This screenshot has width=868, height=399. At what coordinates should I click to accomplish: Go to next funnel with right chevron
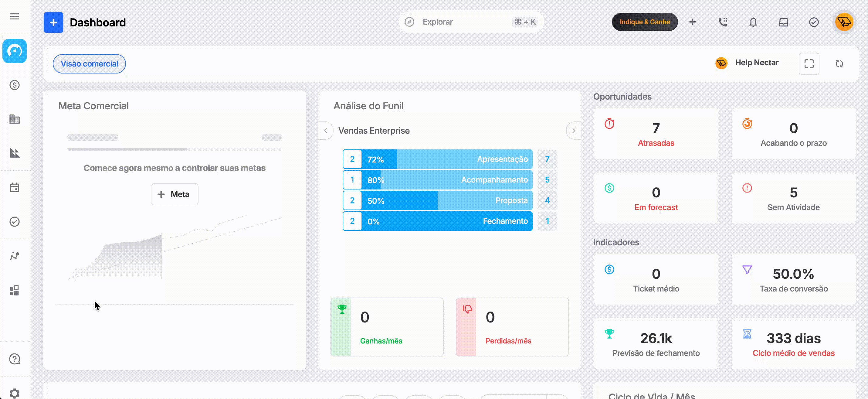click(574, 130)
